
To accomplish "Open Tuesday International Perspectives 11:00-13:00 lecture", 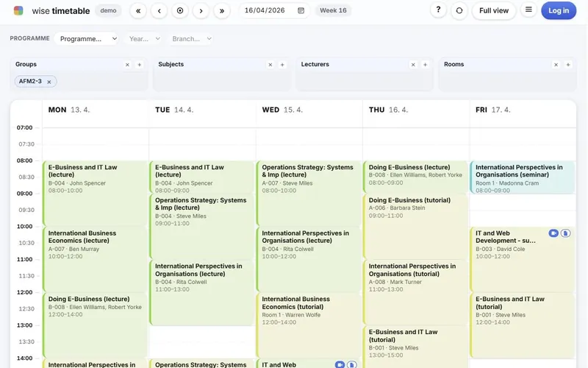I will point(202,292).
